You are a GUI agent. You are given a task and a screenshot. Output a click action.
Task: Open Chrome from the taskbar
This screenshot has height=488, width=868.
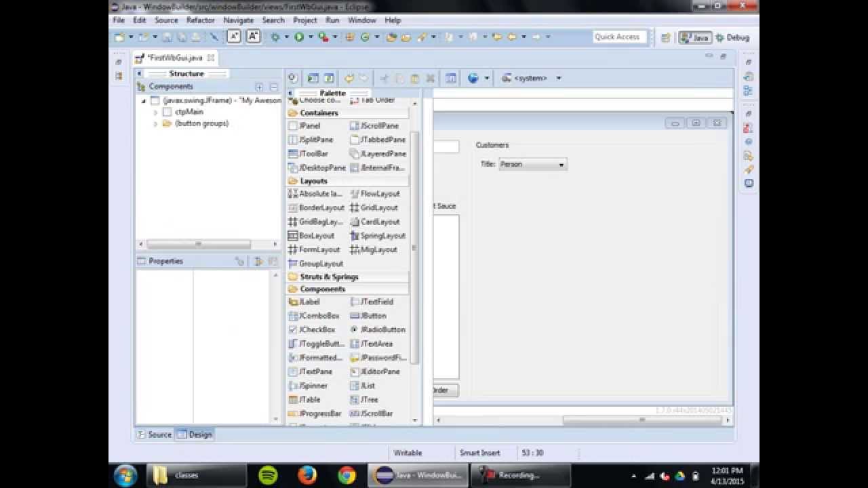tap(347, 475)
